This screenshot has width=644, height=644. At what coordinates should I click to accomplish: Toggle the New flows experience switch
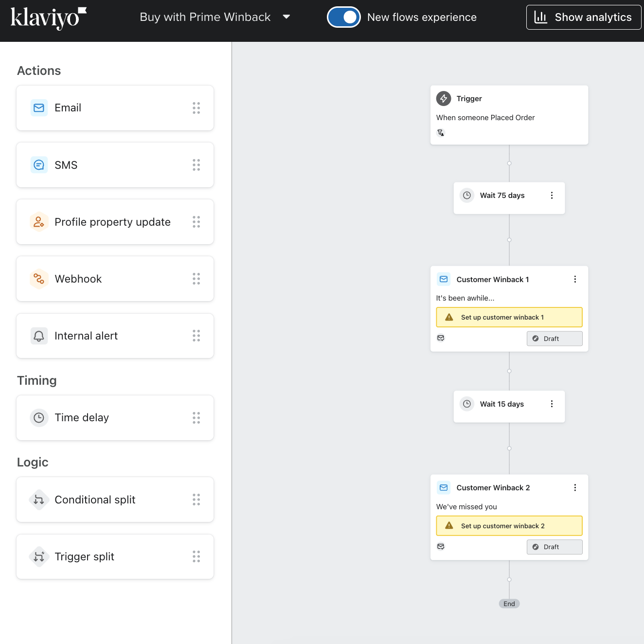343,17
